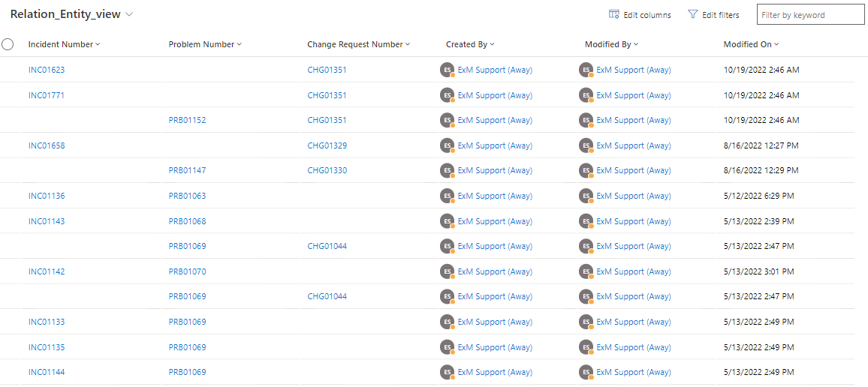Click the Created By avatar in INC01771 row

tap(447, 95)
